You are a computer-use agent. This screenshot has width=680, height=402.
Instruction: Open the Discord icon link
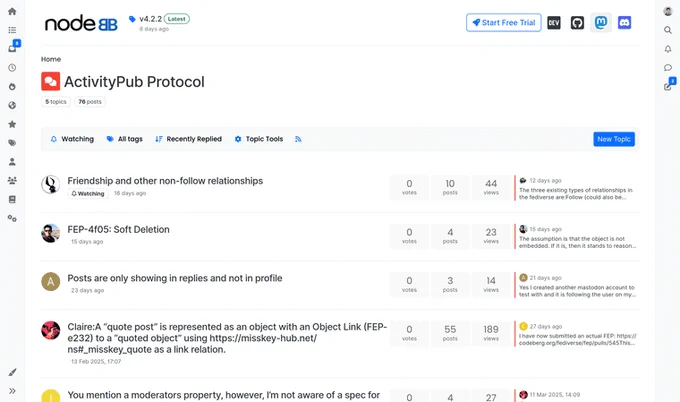624,23
